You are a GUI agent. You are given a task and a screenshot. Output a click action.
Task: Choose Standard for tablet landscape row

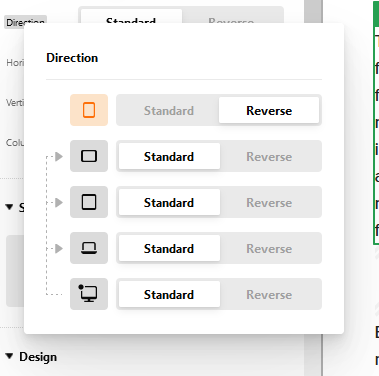coord(169,156)
